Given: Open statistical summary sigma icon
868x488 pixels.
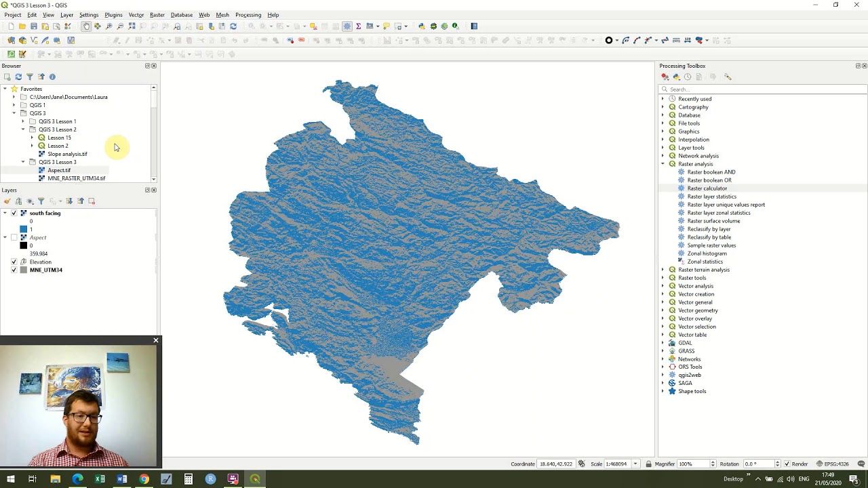Looking at the screenshot, I should click(x=359, y=26).
